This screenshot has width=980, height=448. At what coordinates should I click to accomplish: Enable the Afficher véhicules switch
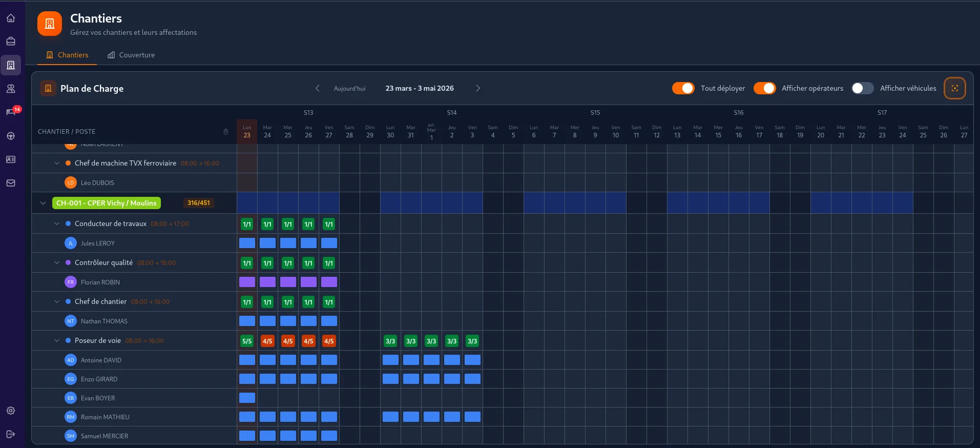[x=862, y=88]
